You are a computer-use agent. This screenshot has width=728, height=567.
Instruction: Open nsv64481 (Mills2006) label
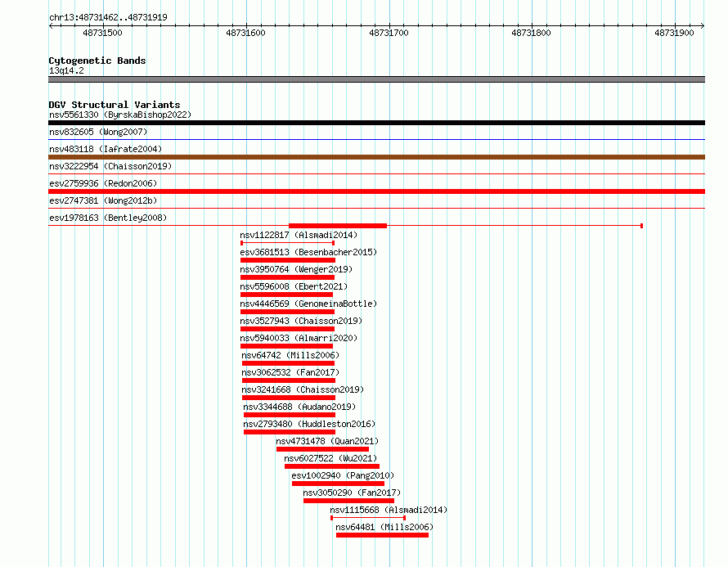[384, 527]
